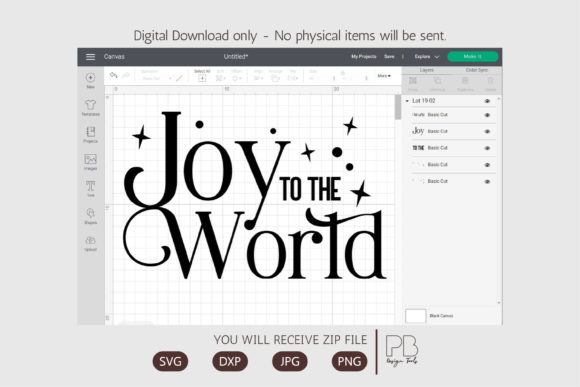Click the Undo arrow
The height and width of the screenshot is (387, 580).
coord(113,75)
